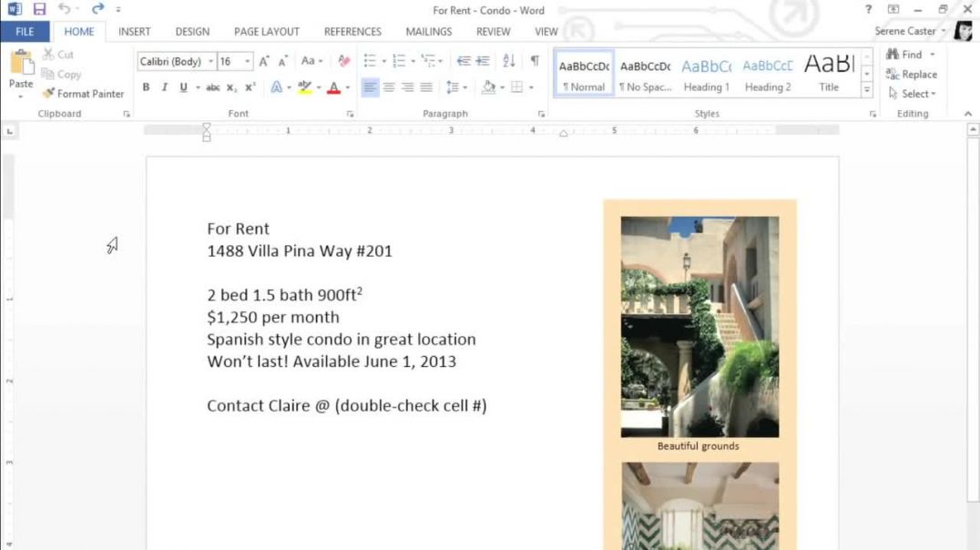
Task: Click the Copy button
Action: click(x=61, y=74)
